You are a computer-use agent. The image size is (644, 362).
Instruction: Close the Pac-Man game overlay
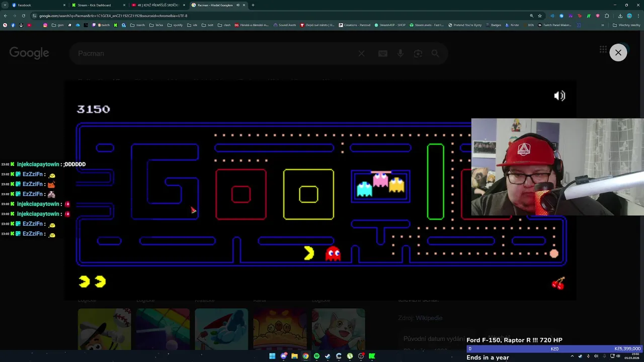pos(618,52)
